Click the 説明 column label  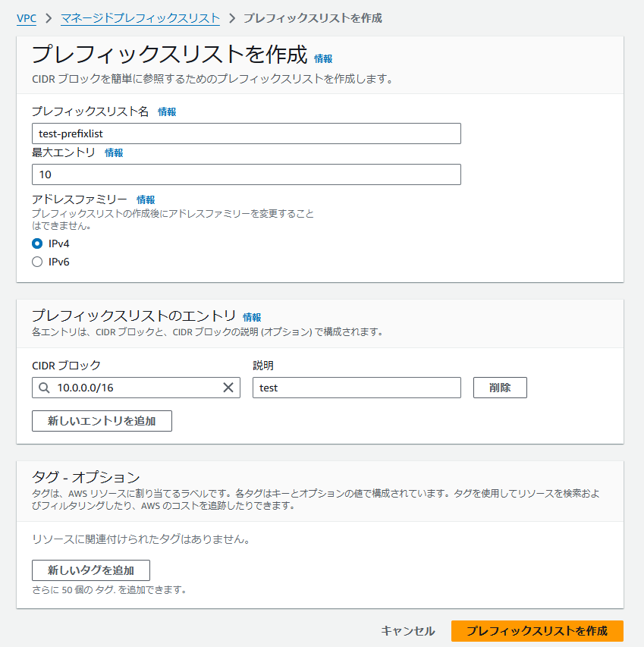(x=262, y=366)
